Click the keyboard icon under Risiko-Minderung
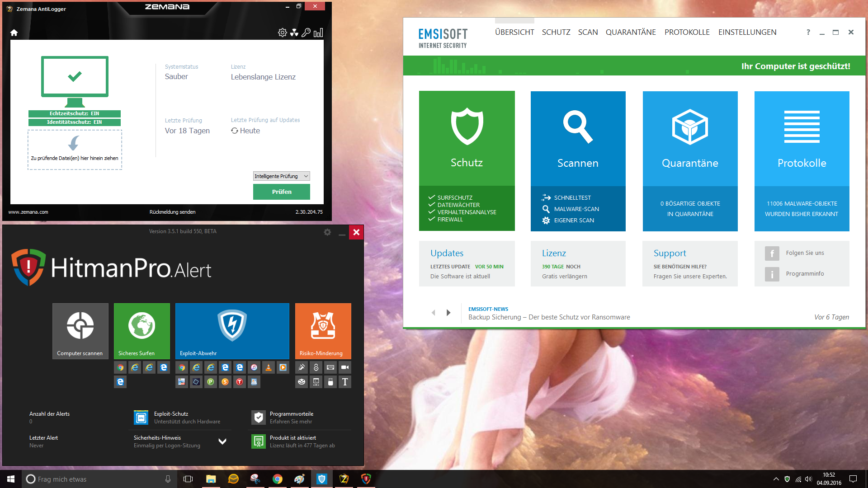Viewport: 868px width, 488px height. (330, 367)
